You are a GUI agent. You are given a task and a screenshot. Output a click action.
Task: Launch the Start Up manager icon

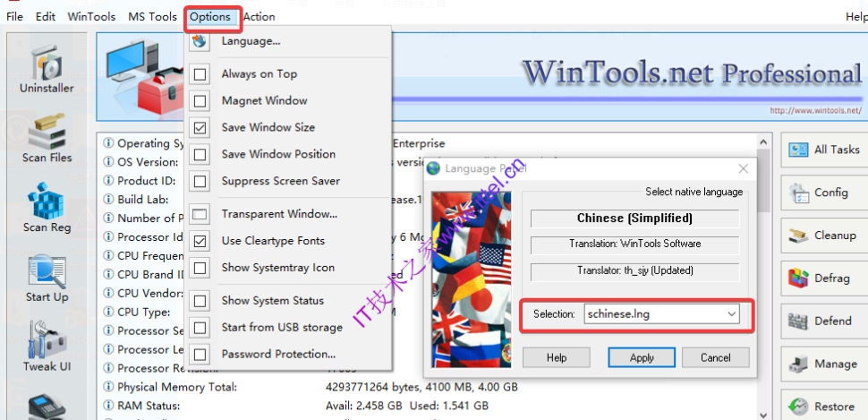click(x=47, y=278)
